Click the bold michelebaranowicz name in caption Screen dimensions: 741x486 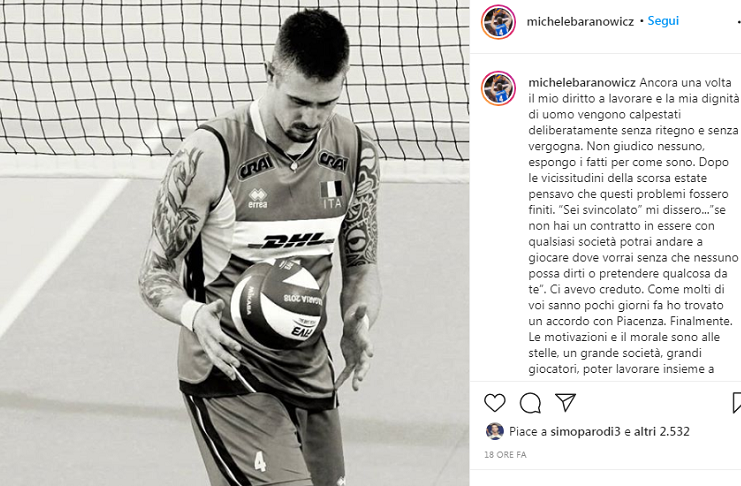click(x=582, y=83)
